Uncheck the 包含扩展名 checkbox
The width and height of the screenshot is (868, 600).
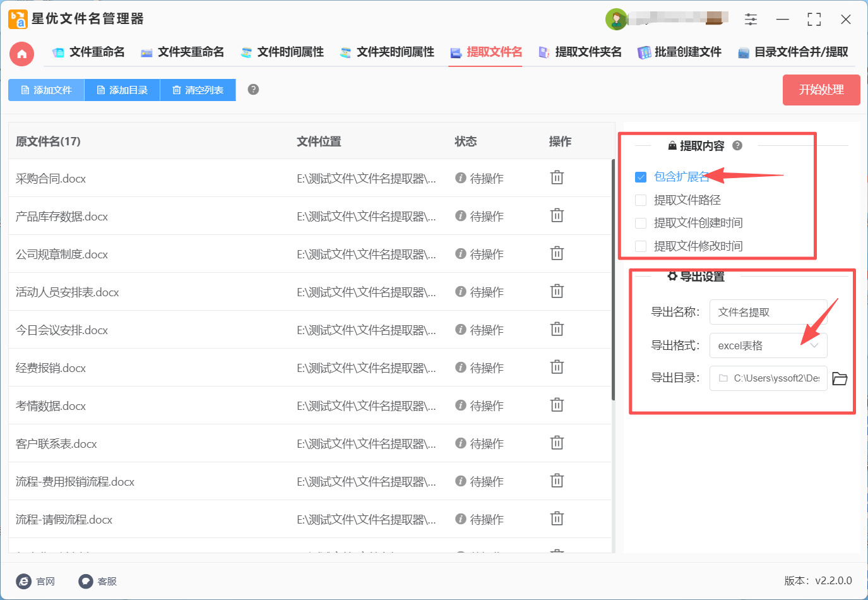(x=641, y=177)
